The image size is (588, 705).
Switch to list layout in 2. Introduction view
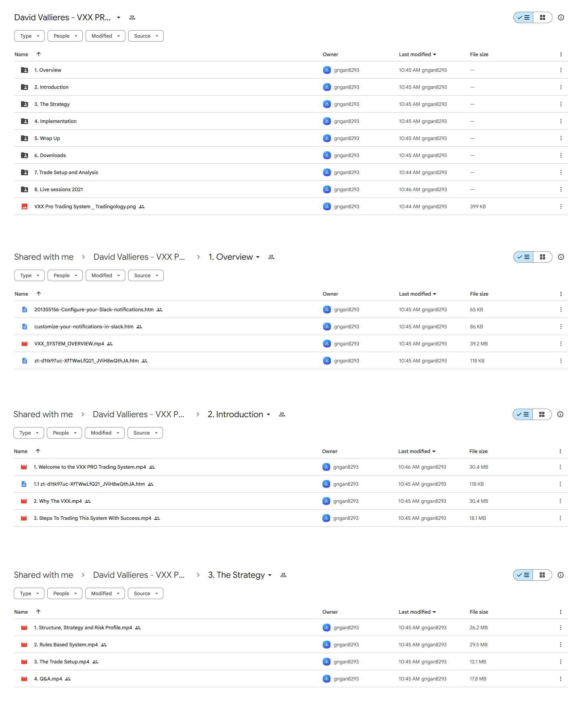pos(523,414)
